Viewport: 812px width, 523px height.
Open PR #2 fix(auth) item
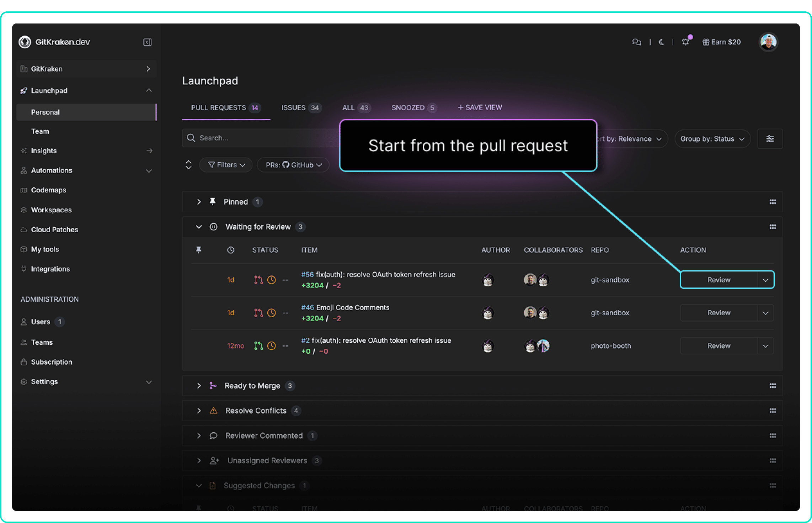(x=376, y=340)
